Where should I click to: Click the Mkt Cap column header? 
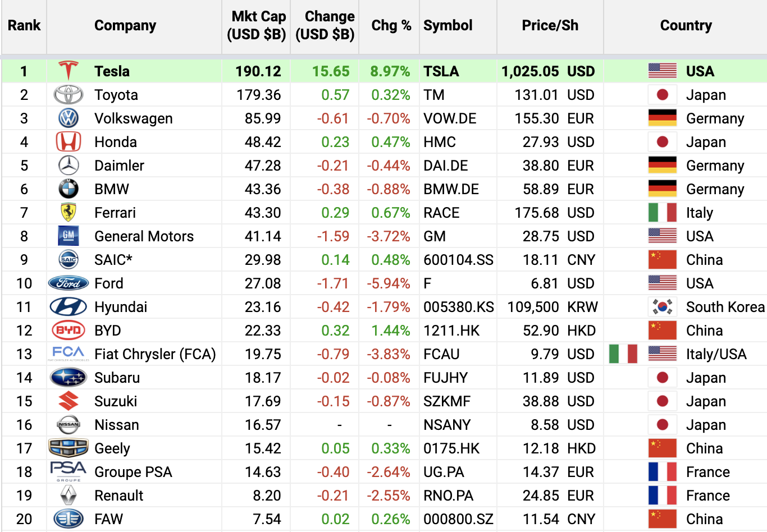point(257,26)
